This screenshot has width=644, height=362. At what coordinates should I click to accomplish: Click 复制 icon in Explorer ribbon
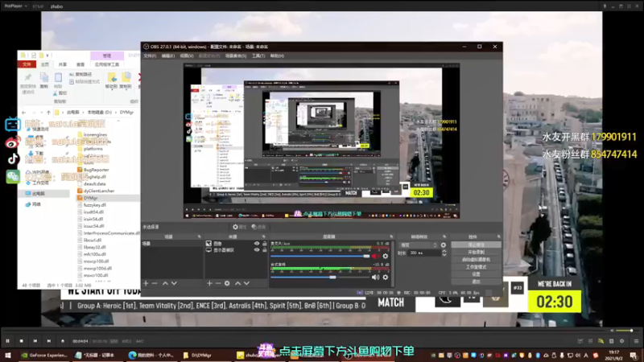(x=44, y=77)
